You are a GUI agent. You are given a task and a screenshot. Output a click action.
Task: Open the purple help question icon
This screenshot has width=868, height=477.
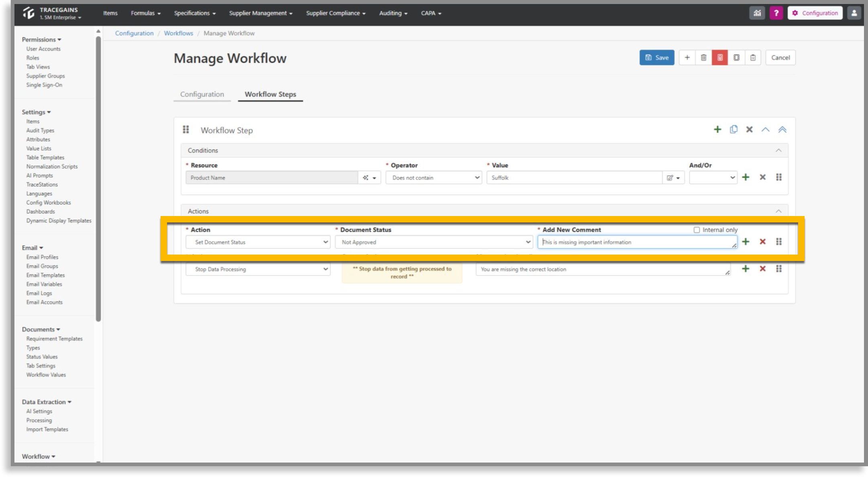pos(776,13)
